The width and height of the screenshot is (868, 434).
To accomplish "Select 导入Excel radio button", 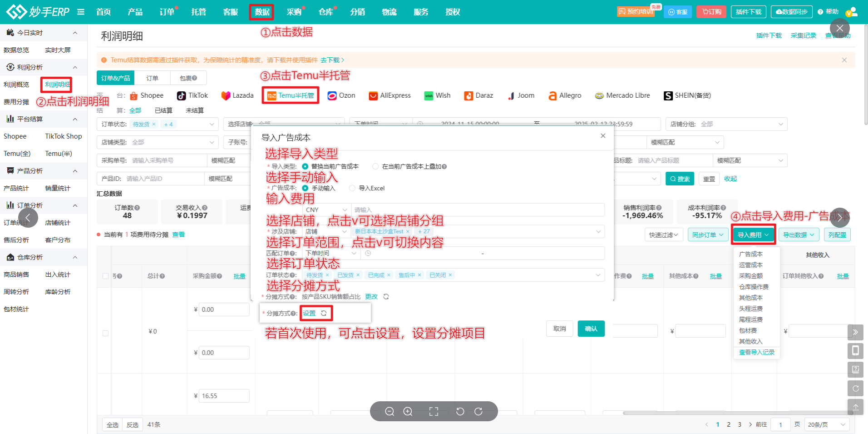I will pos(352,188).
